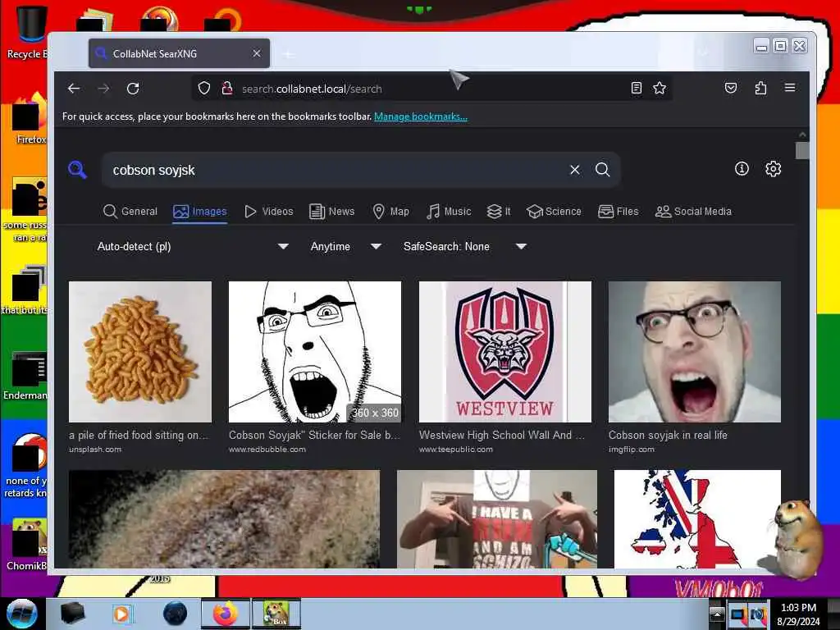
Task: Switch to the Science search tab
Action: [554, 212]
